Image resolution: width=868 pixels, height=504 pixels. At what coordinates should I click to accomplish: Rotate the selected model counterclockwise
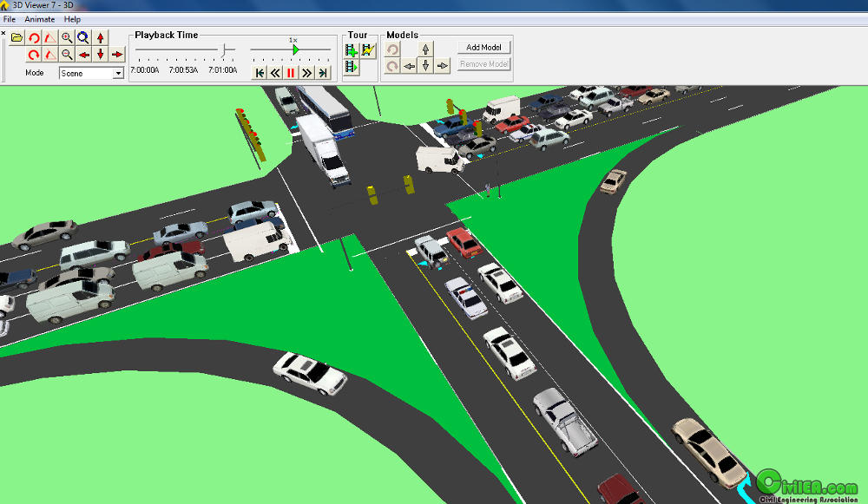coord(392,48)
